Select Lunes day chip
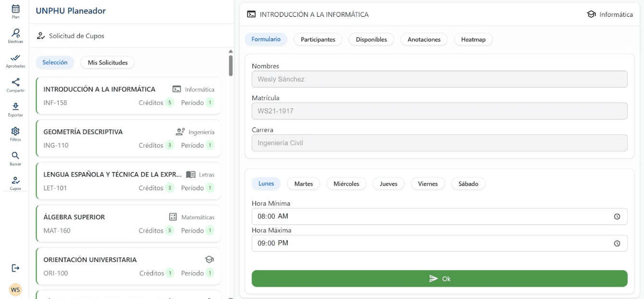644x299 pixels. point(266,184)
